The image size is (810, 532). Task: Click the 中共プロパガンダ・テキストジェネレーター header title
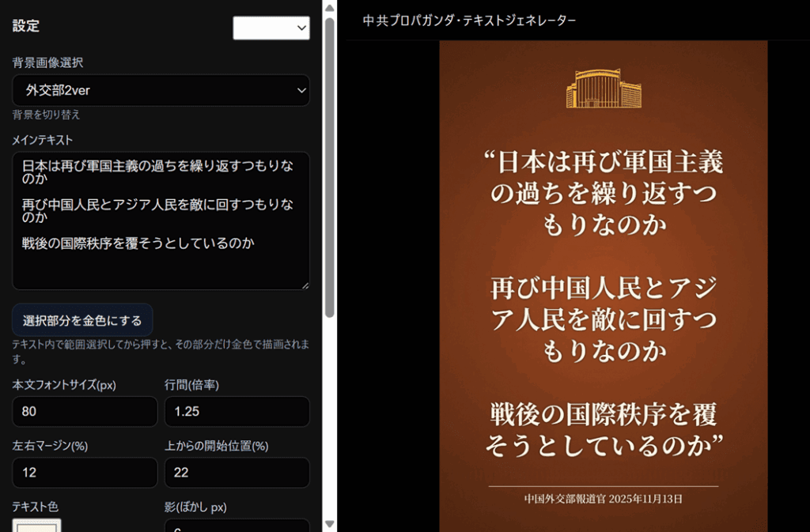point(469,21)
